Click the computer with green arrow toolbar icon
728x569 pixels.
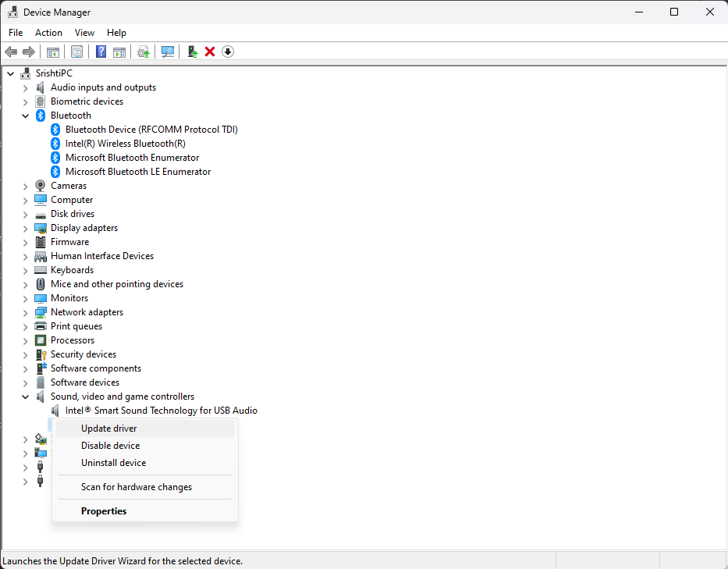(192, 52)
